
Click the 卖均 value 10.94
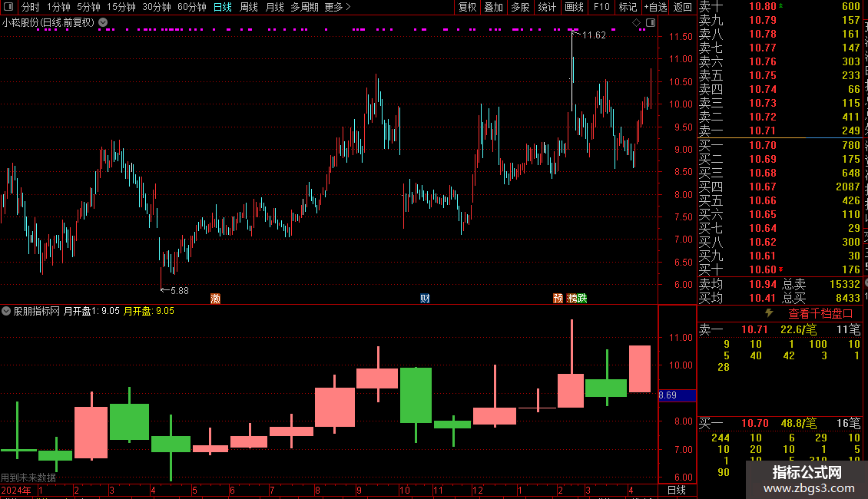pyautogui.click(x=762, y=284)
